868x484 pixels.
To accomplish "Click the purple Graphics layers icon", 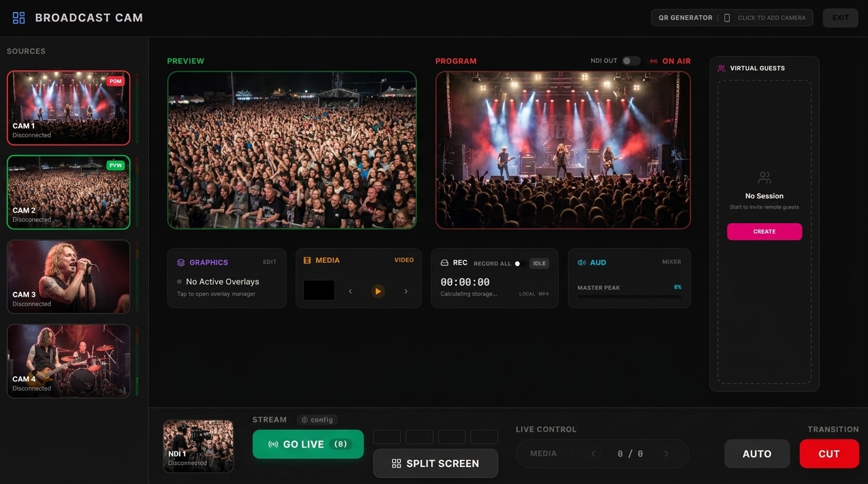I will click(x=181, y=262).
